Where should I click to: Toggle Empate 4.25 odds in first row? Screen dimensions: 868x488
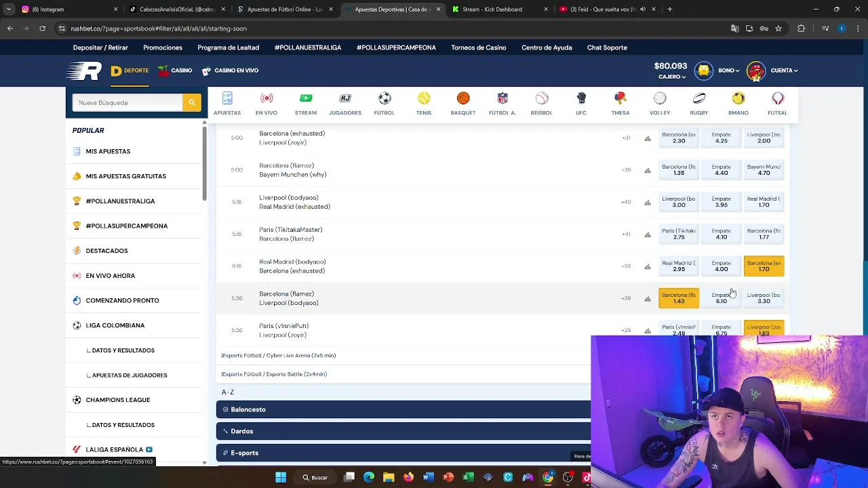(721, 138)
